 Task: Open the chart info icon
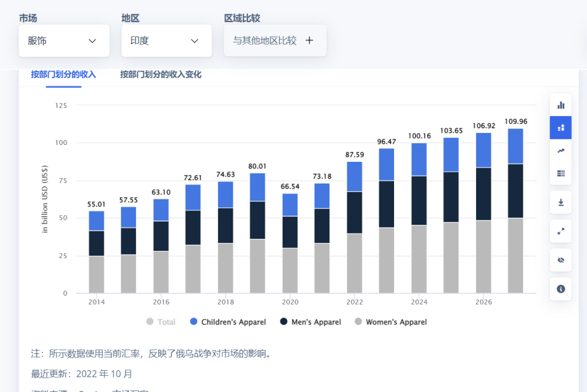click(560, 289)
